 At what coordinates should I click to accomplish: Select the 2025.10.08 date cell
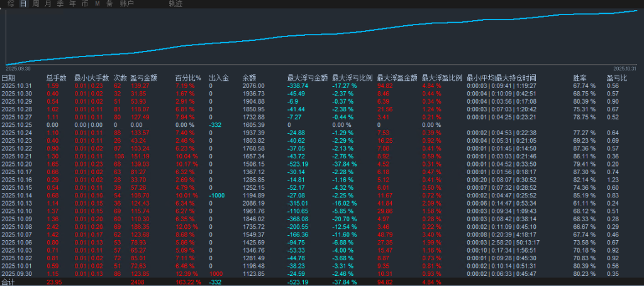click(x=15, y=226)
